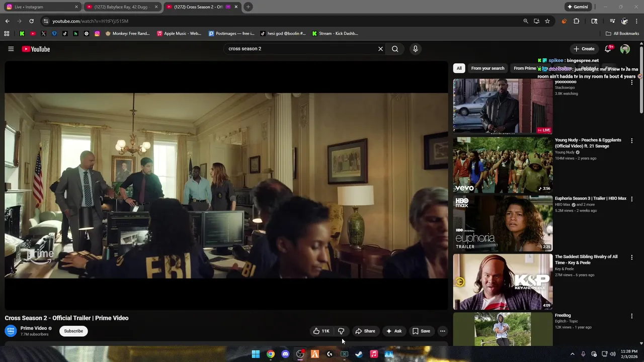644x362 pixels.
Task: Start voice search with microphone icon
Action: [415, 49]
